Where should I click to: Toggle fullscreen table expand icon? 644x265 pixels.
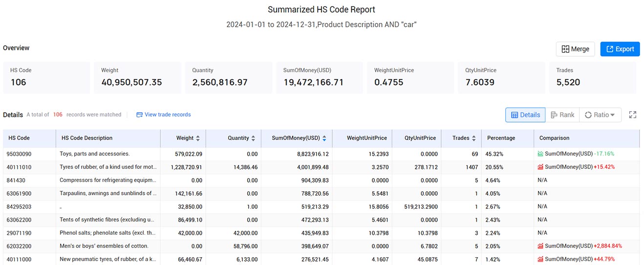click(633, 115)
